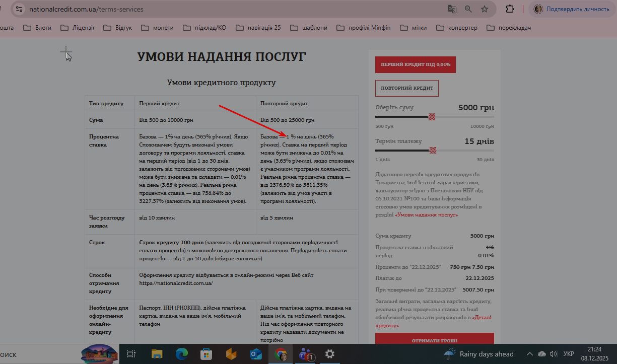Screen dimensions: 617x364
Task: Click the Перший кредит table header cell
Action: [195, 103]
